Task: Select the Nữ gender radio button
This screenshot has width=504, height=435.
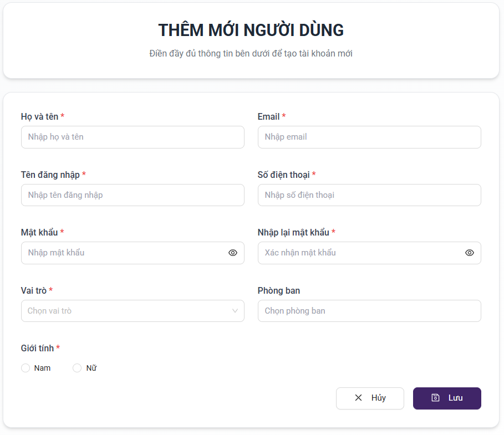Action: point(77,368)
